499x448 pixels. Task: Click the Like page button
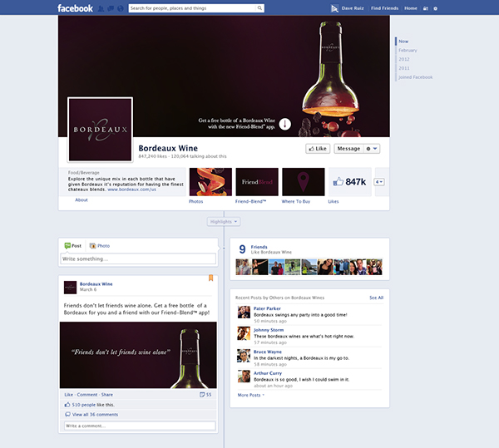point(318,149)
